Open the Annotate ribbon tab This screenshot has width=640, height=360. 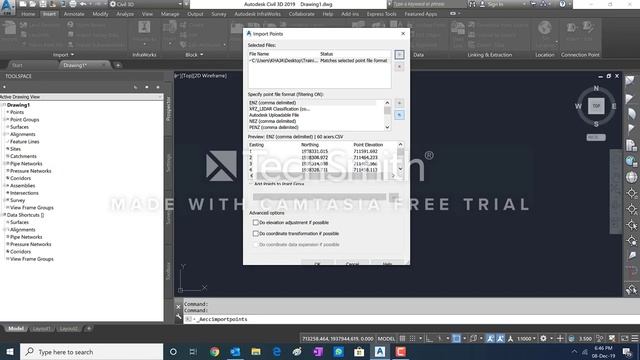[x=74, y=14]
